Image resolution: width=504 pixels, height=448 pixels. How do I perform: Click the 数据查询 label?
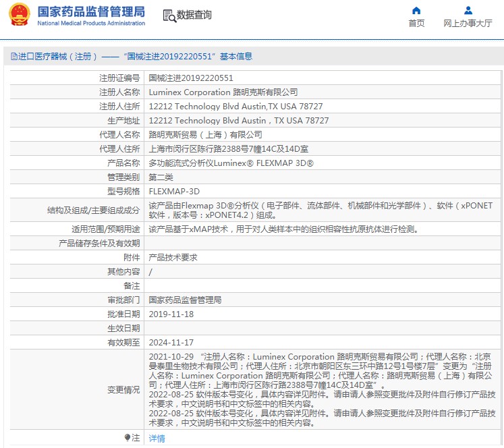pyautogui.click(x=194, y=15)
